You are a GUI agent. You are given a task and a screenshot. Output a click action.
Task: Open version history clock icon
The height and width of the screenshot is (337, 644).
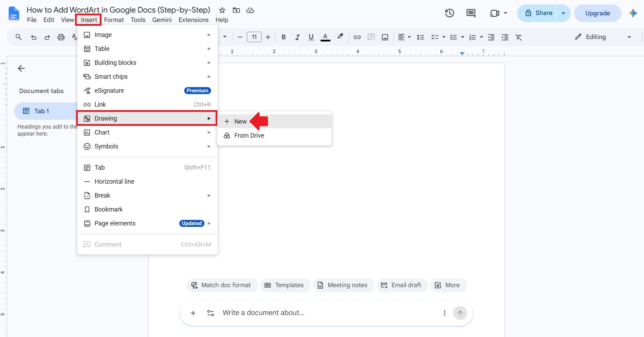click(450, 13)
